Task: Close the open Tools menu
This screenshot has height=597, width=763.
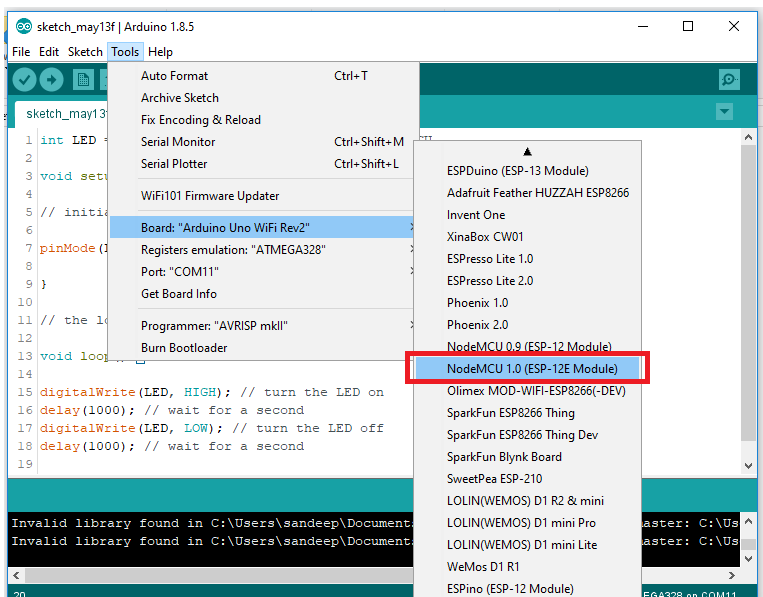Action: tap(125, 52)
